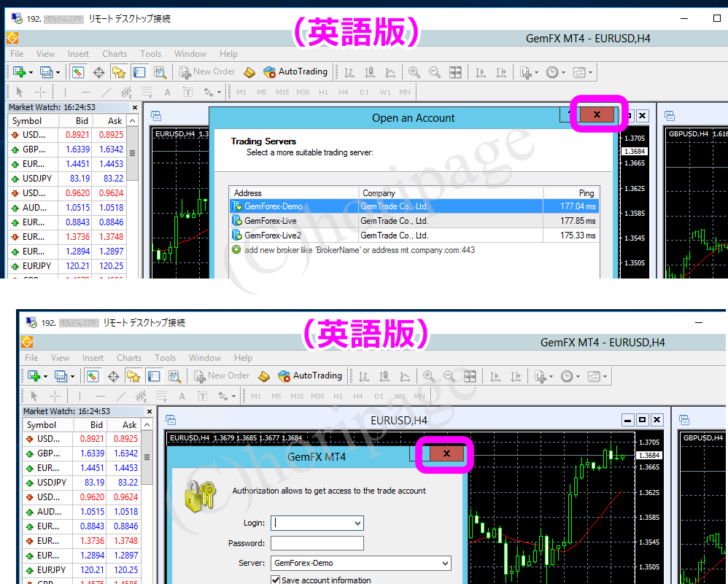
Task: Select GemForex-Live server with 177.85 ms ping
Action: (x=414, y=221)
